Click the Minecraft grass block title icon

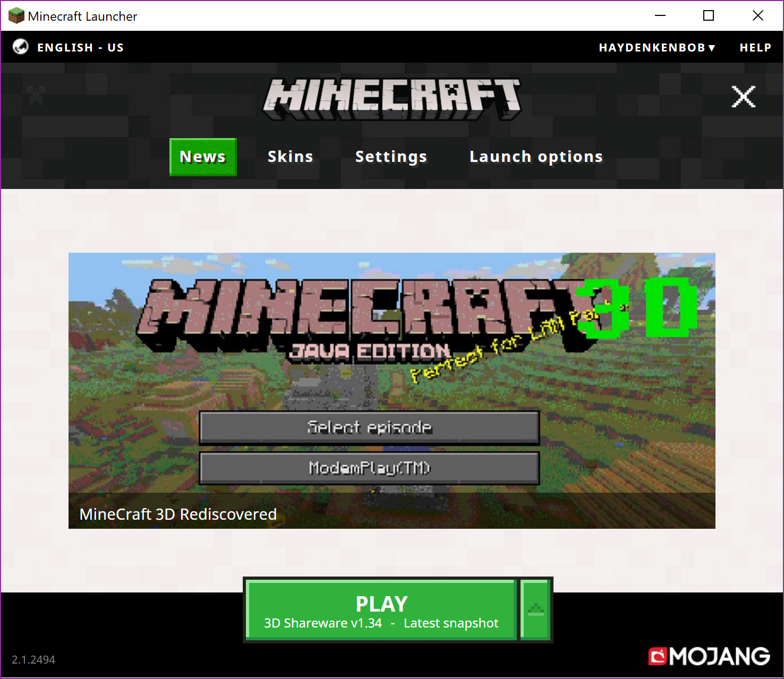16,16
